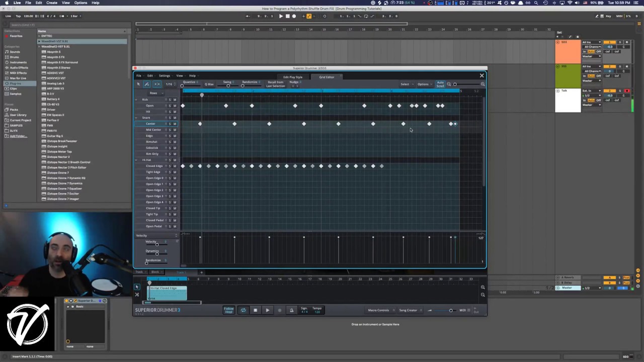Adjust the Velocity slider in velocity panel
The height and width of the screenshot is (362, 644).
156,244
